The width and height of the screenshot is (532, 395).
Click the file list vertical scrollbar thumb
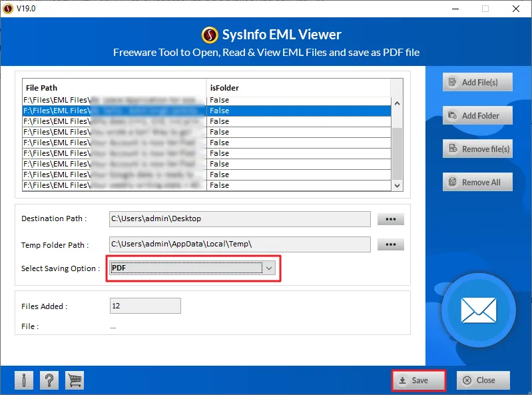pos(397,154)
